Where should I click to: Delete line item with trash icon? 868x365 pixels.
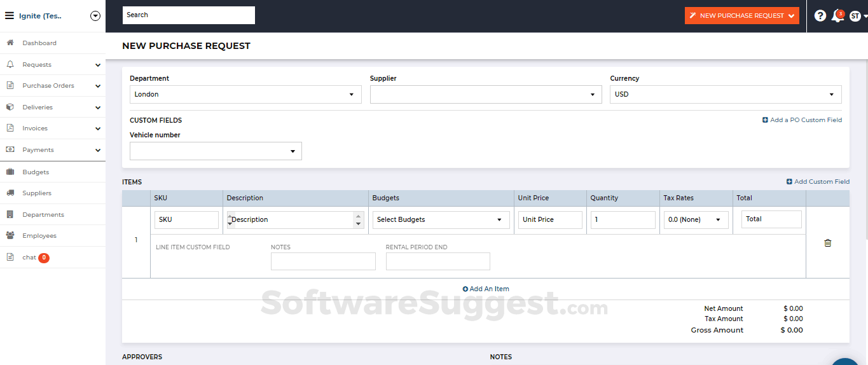pyautogui.click(x=827, y=243)
